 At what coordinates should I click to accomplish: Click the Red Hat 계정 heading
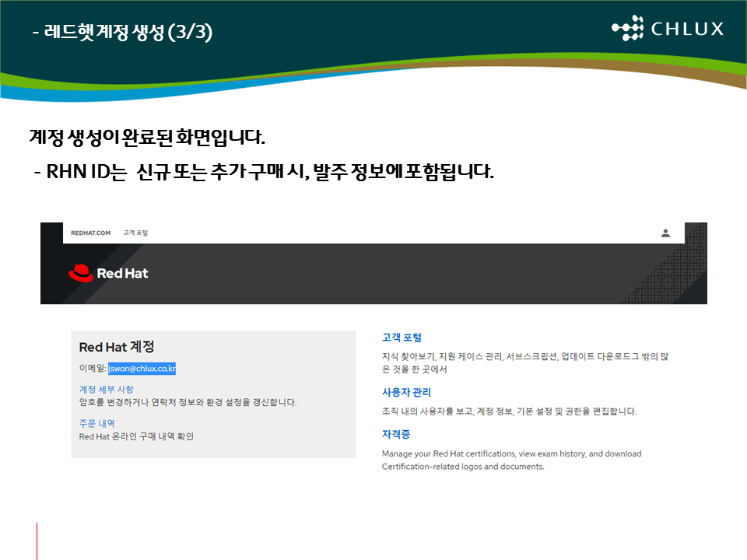pyautogui.click(x=117, y=347)
